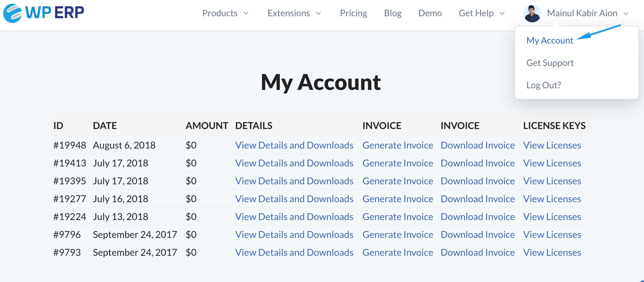
Task: Click the date August 6, 2018
Action: coord(124,145)
